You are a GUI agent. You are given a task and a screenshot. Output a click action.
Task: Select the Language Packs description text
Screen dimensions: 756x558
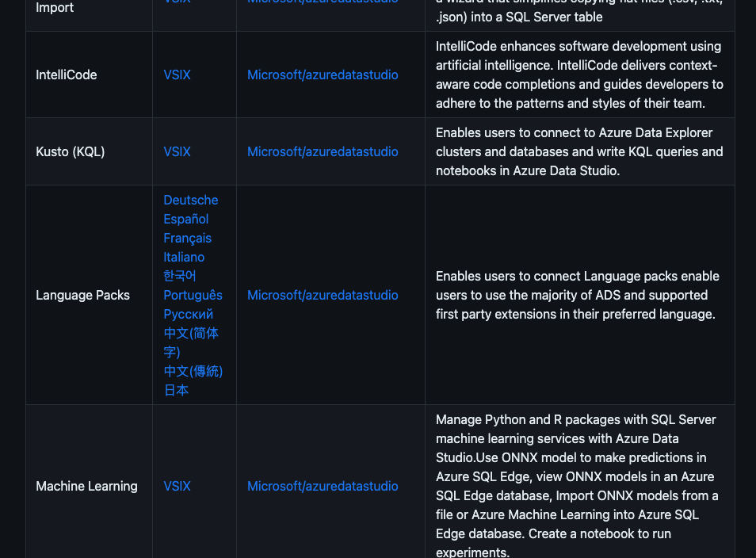click(578, 295)
